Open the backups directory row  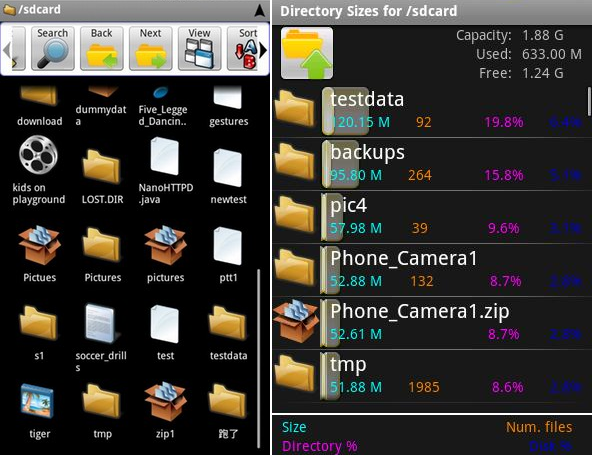(x=432, y=163)
